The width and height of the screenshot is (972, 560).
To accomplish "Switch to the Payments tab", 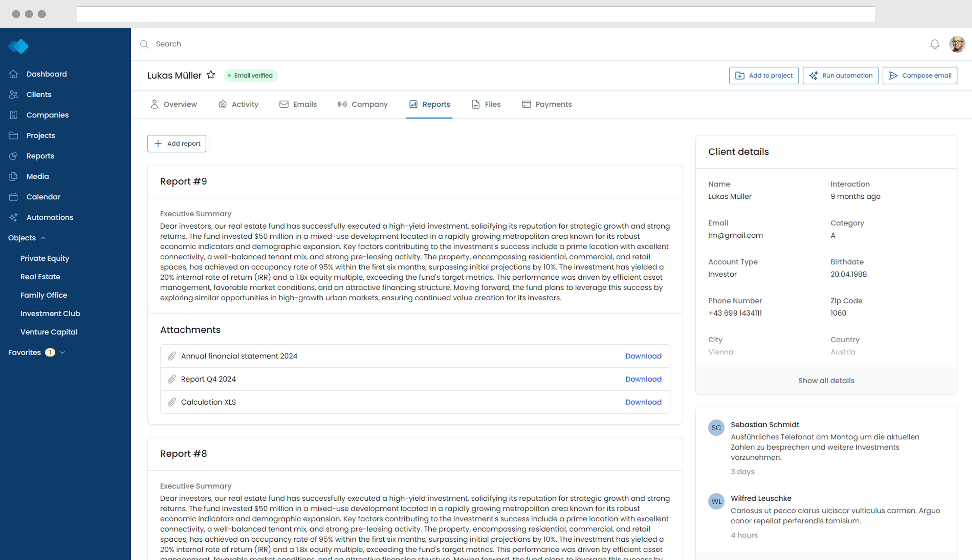I will tap(546, 104).
